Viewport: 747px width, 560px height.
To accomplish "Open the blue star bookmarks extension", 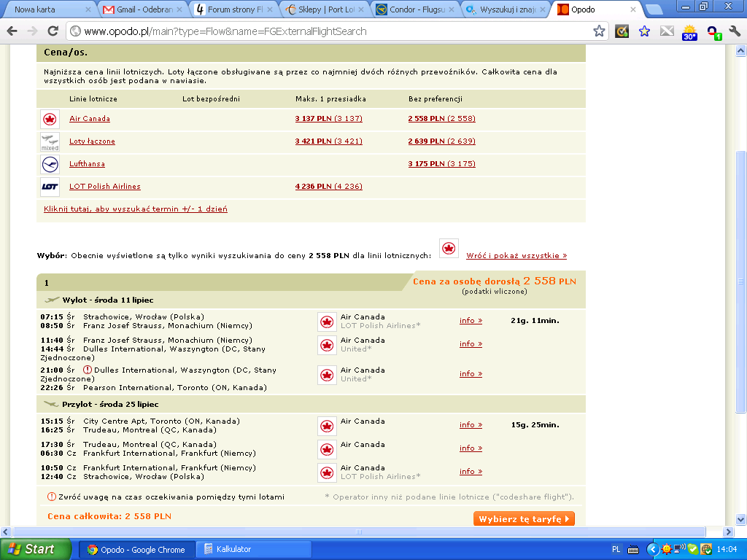I will point(644,31).
